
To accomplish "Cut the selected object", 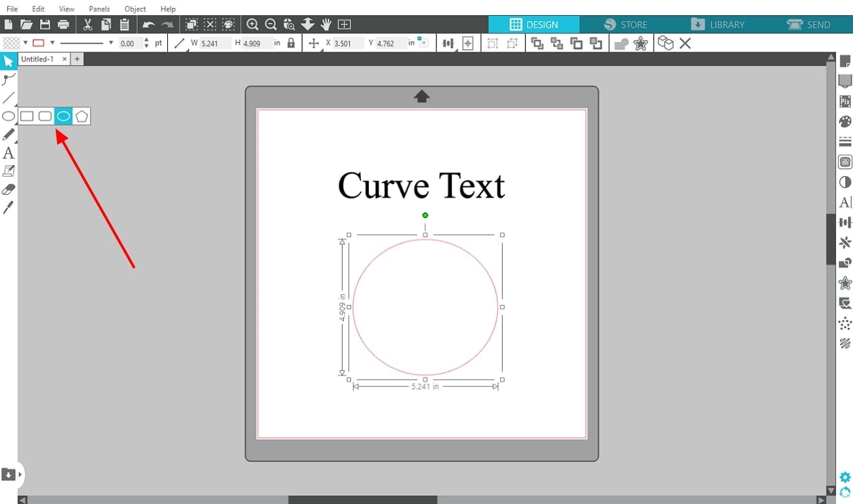I will (x=87, y=24).
